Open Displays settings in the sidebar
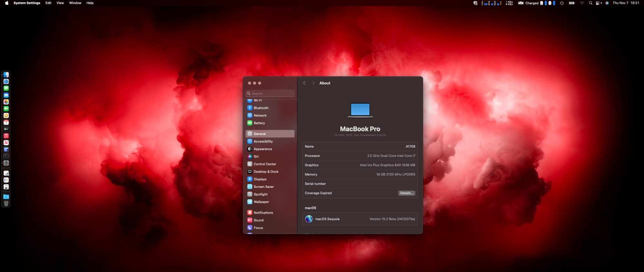Screen dimensions: 644x272 click(x=270, y=179)
